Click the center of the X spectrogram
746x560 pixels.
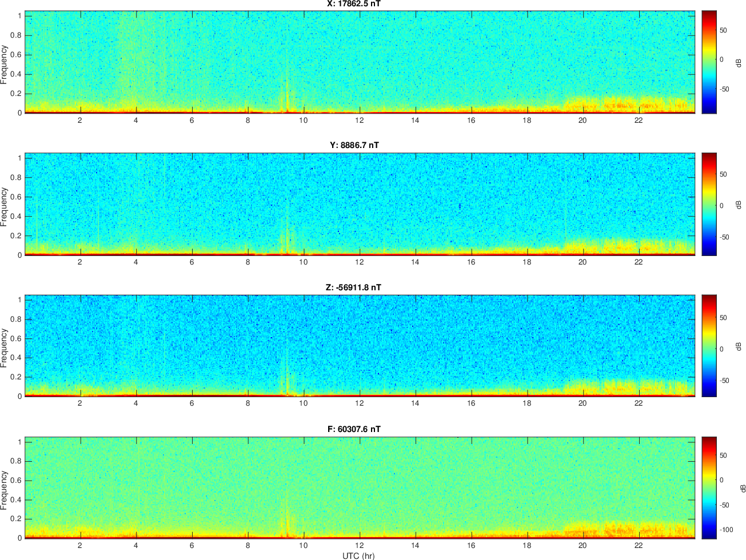pyautogui.click(x=360, y=62)
